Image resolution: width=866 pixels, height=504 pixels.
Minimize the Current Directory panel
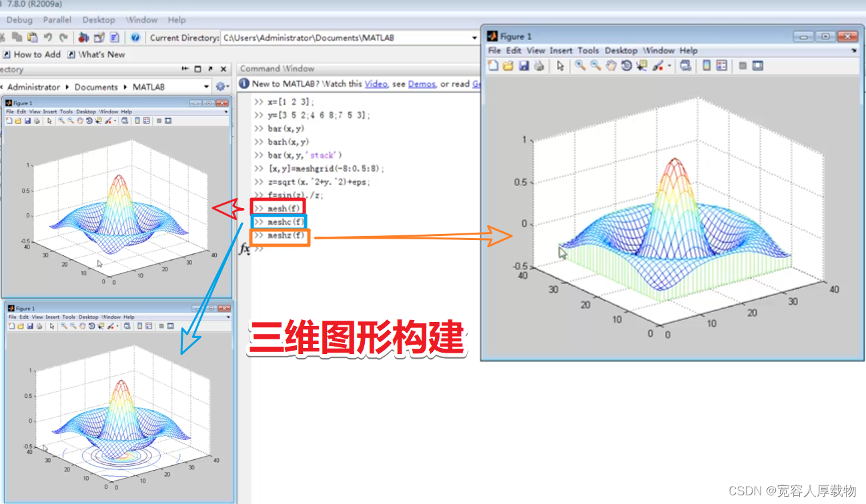pos(185,69)
